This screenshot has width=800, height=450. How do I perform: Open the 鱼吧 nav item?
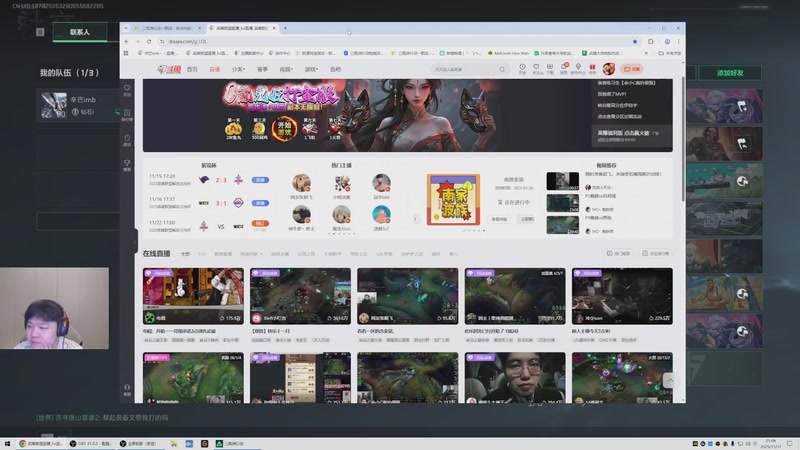coord(335,69)
